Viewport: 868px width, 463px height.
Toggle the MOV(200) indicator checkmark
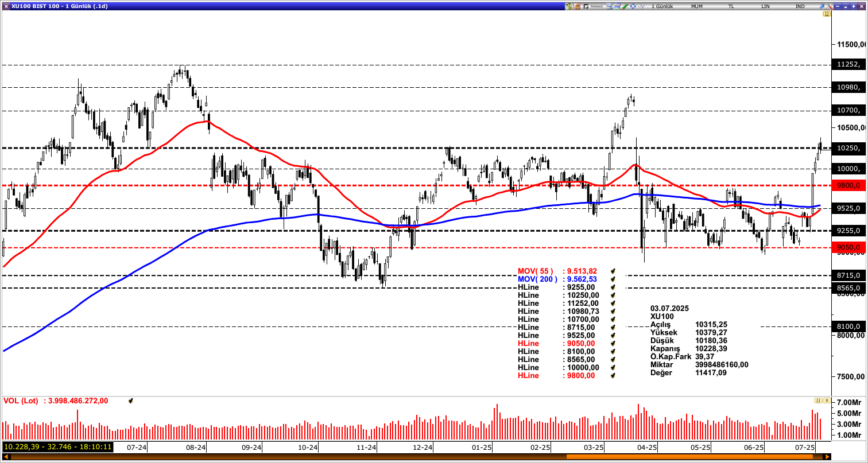click(613, 279)
